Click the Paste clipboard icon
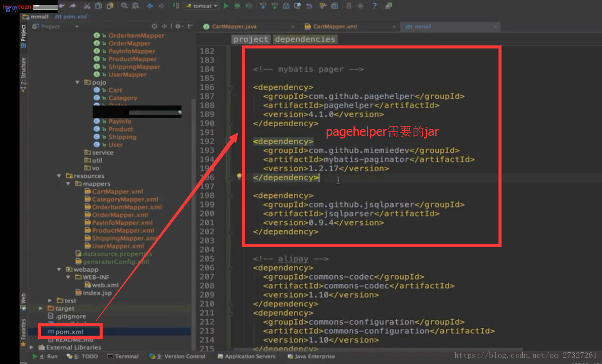This screenshot has width=602, height=364. click(x=110, y=6)
